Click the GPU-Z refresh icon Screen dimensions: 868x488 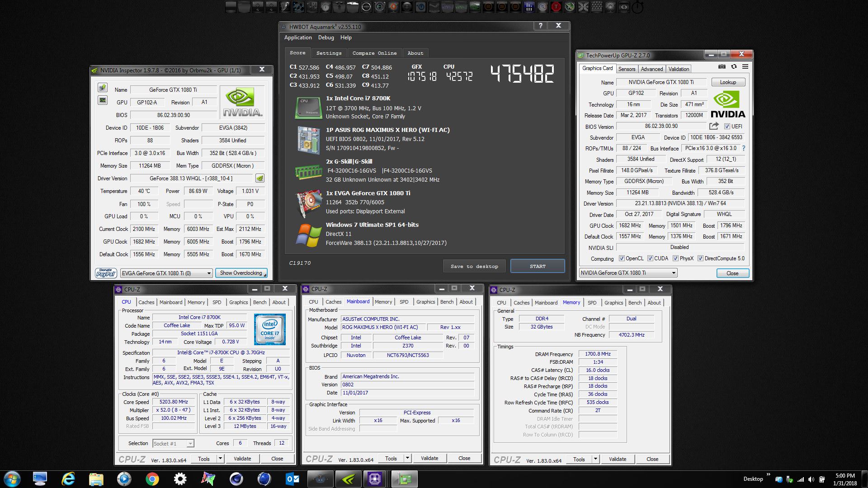point(734,67)
